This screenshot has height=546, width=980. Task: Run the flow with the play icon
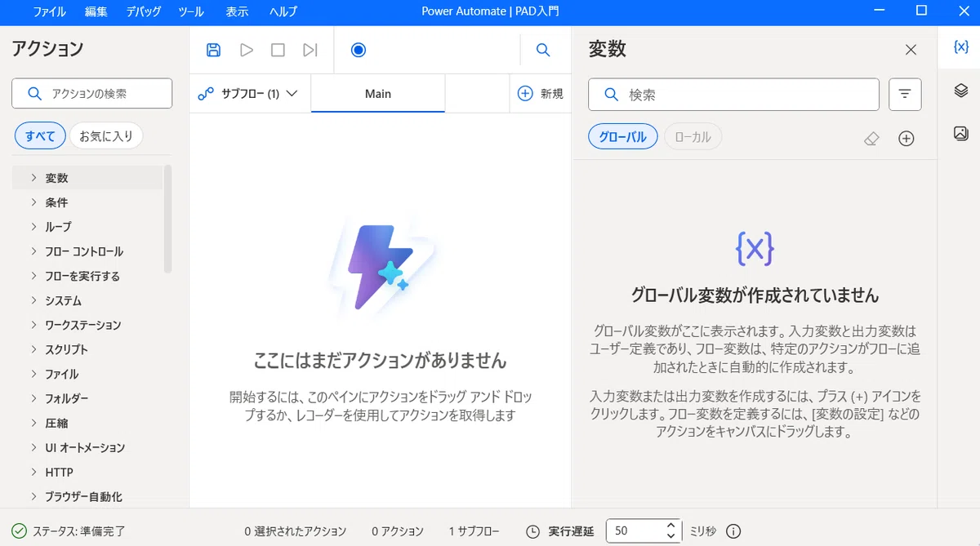tap(247, 50)
